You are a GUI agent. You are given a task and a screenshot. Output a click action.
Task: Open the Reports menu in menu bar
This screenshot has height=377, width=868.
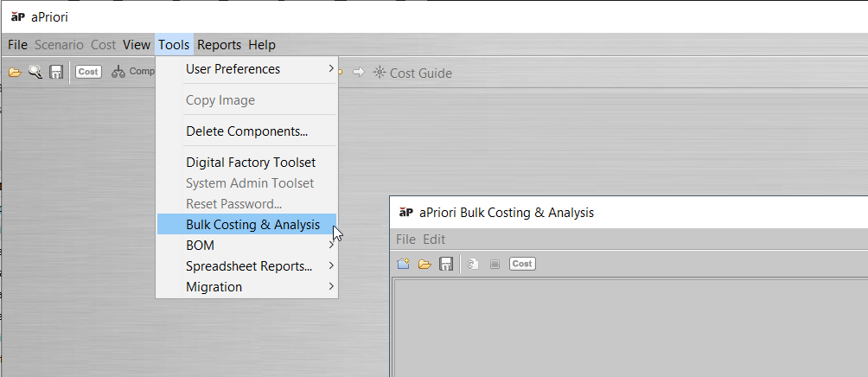220,45
